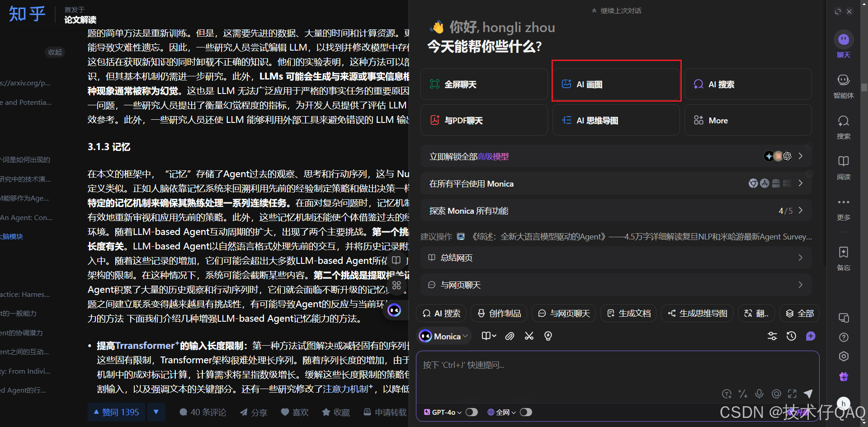868x427 pixels.
Task: Select the AI 画图 card
Action: [616, 84]
